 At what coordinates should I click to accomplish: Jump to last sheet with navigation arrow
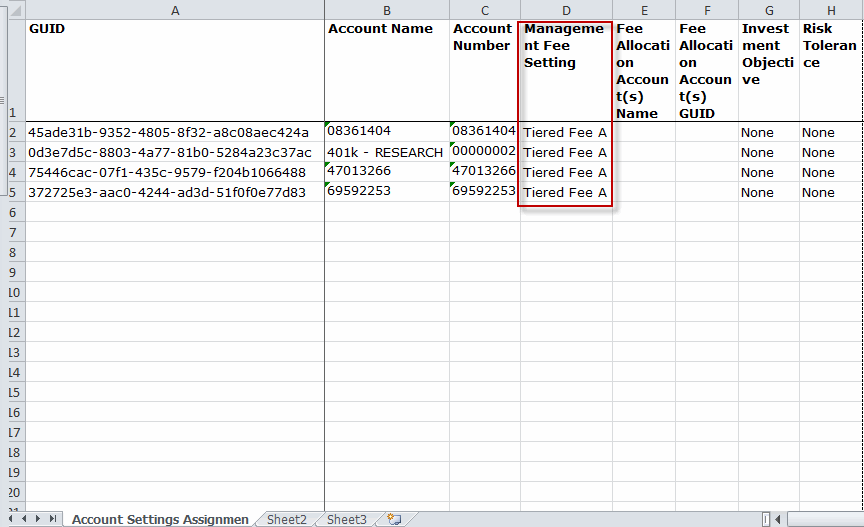(52, 519)
